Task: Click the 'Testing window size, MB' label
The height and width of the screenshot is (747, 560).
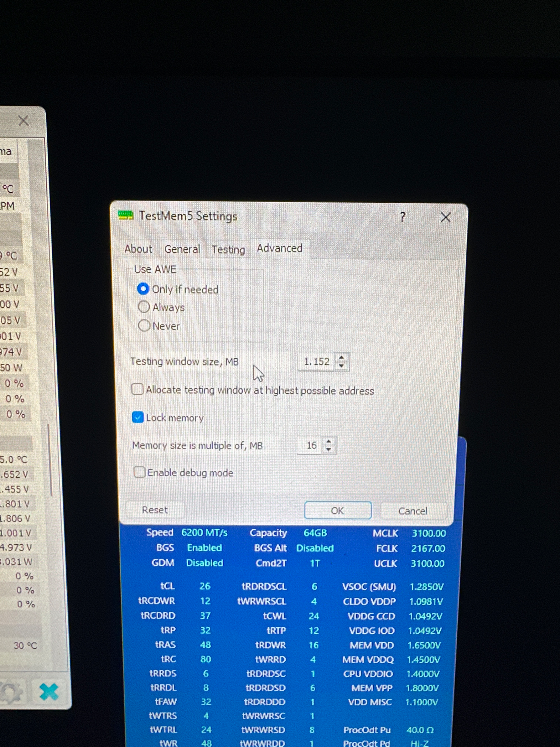Action: [x=185, y=361]
